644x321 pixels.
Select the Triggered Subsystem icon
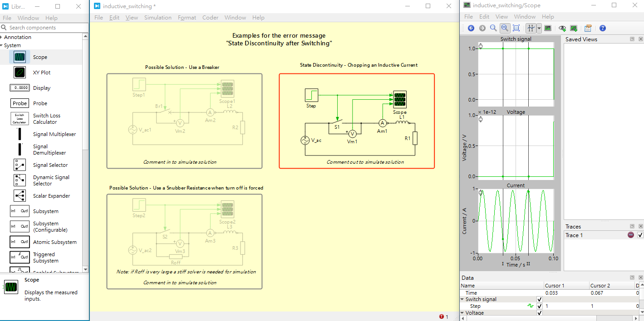tap(20, 258)
